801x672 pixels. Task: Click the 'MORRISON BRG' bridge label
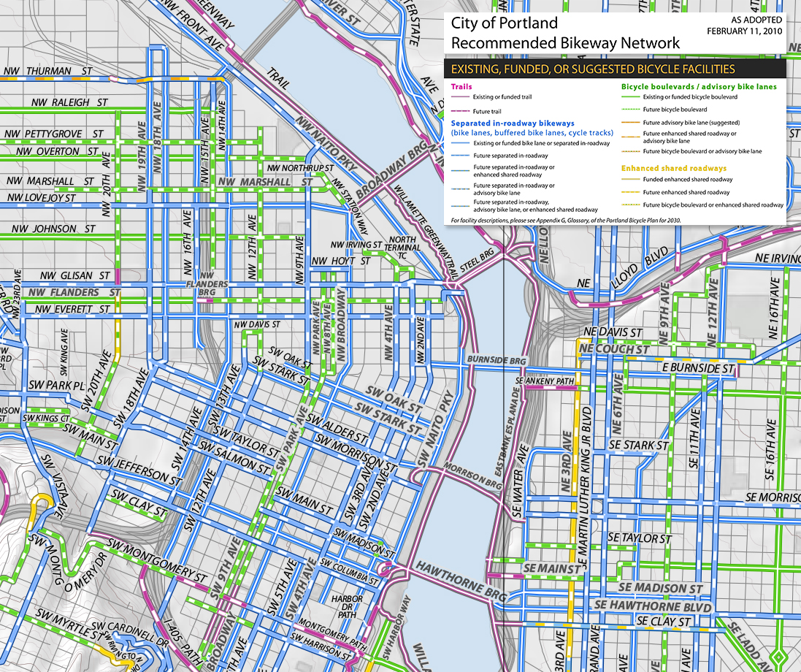click(x=472, y=476)
